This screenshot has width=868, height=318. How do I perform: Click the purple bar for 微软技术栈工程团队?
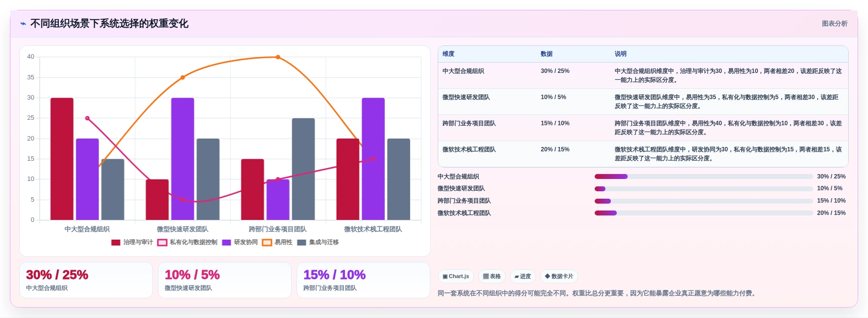tap(373, 159)
